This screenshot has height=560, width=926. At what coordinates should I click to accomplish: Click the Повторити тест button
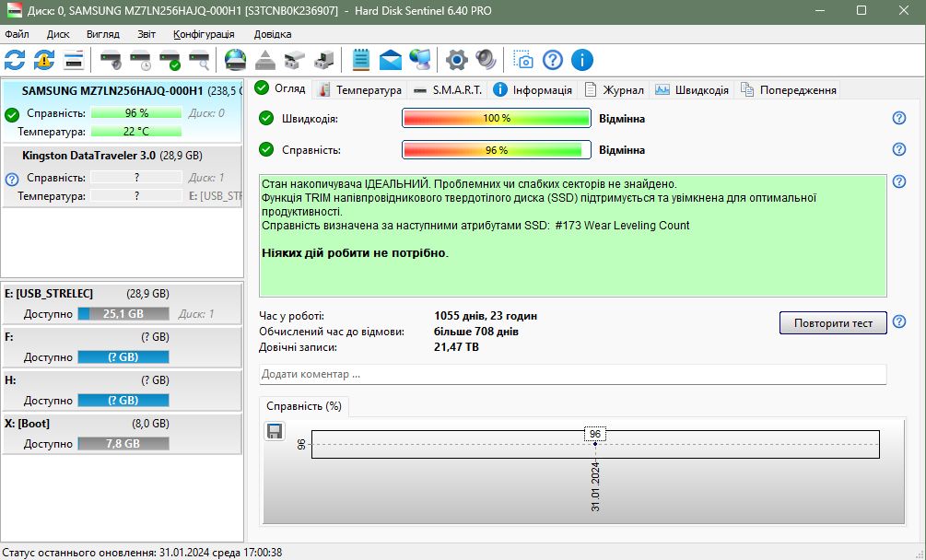(x=833, y=322)
